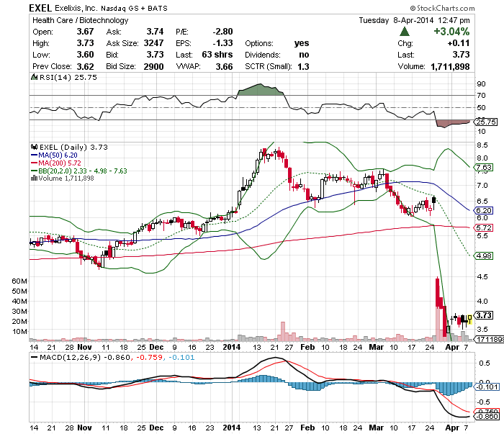The image size is (504, 434).
Task: Click the 4.98 middle band price tag
Action: [x=484, y=256]
